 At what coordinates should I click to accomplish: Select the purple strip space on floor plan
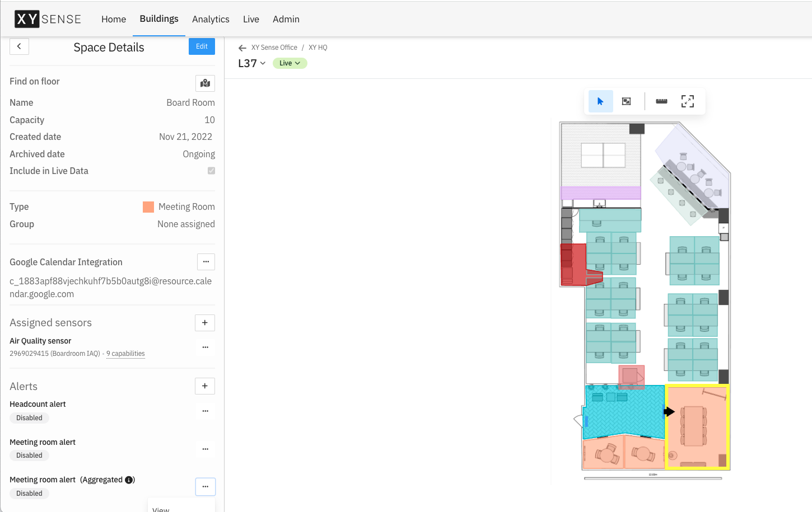click(601, 193)
